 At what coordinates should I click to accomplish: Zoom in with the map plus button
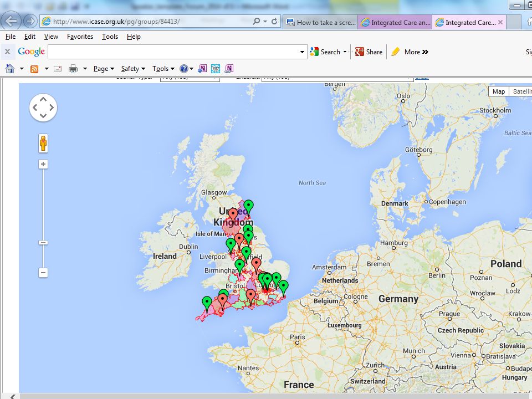tap(43, 164)
